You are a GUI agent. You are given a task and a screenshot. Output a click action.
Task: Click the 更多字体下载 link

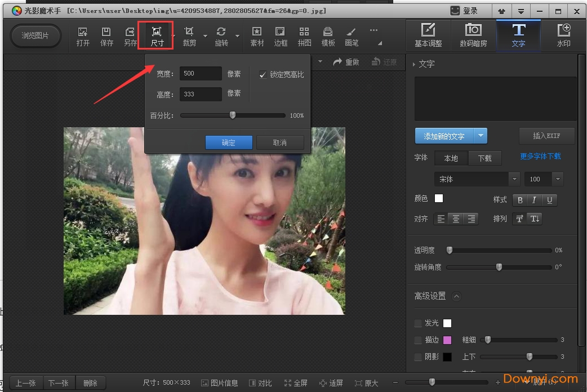(540, 157)
